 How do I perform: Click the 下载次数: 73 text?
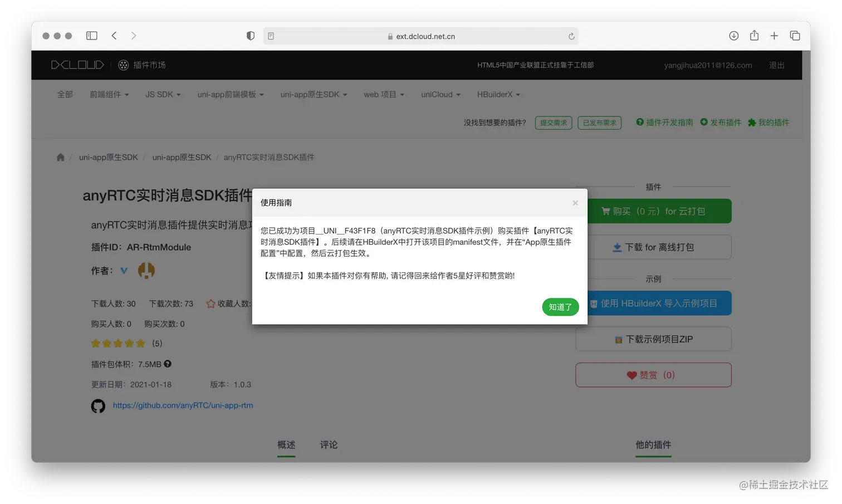[x=171, y=304]
